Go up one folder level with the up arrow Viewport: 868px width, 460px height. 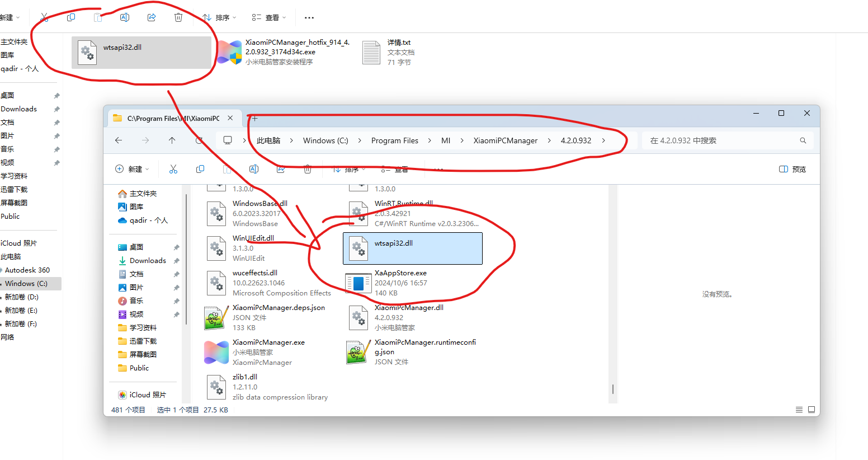click(x=172, y=140)
